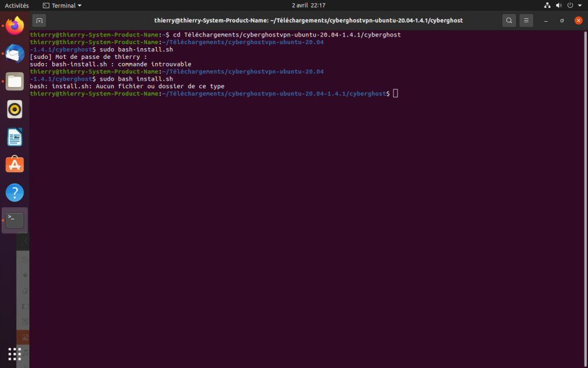
Task: Open the Activités overview
Action: pos(17,5)
